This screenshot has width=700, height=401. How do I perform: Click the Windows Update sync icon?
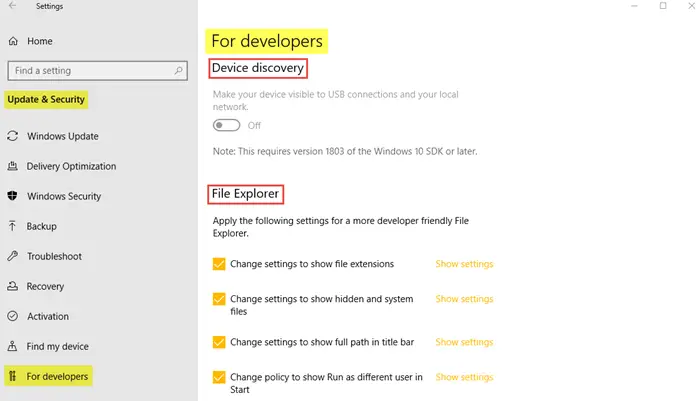pos(12,136)
